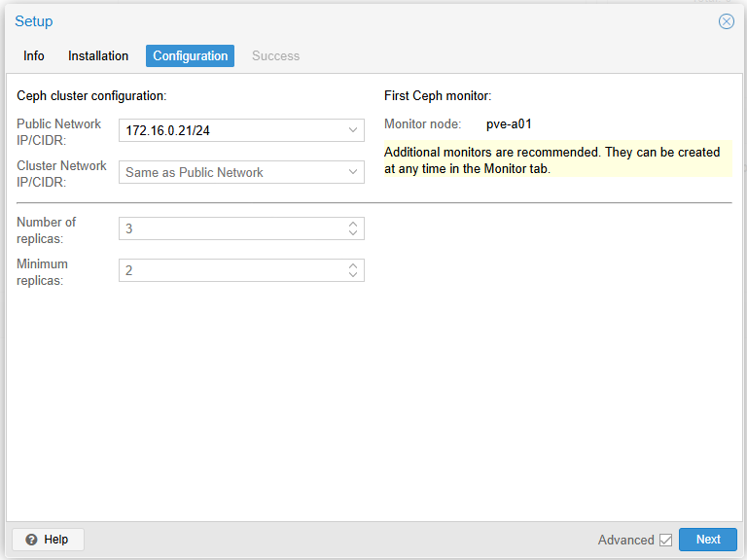The height and width of the screenshot is (560, 747).
Task: Click the monitor node name pve-a01
Action: [x=509, y=124]
